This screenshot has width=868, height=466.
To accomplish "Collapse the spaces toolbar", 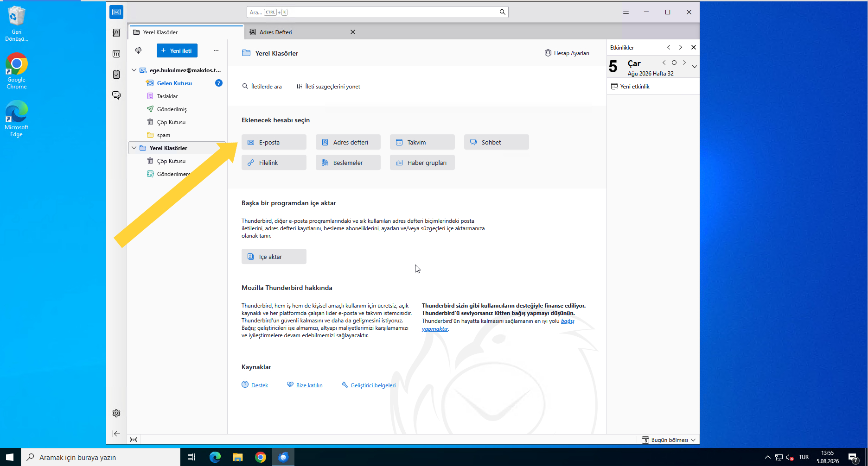I will point(116,434).
